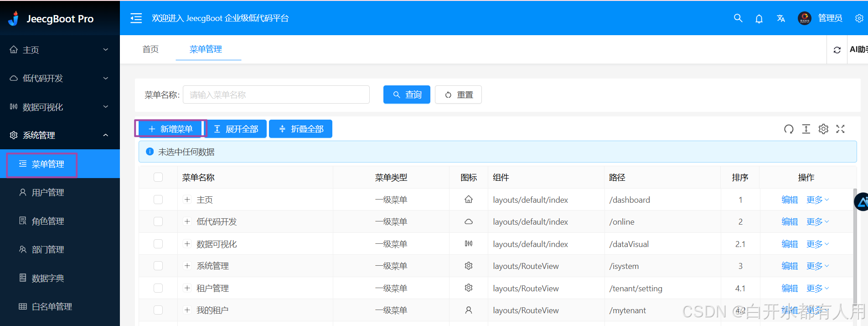Open 数据字典 in the sidebar

click(x=60, y=278)
